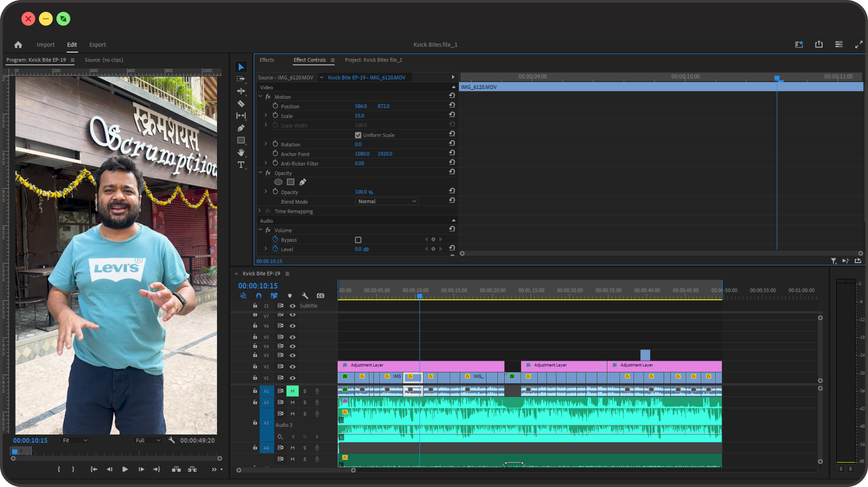Screen dimensions: 868x487
Task: Unmute track A1 using the M button
Action: pos(292,391)
